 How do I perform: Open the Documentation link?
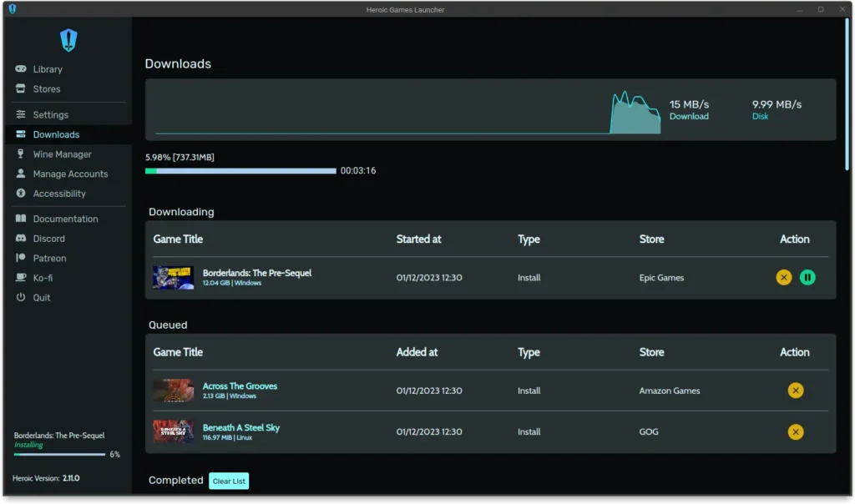click(x=65, y=219)
